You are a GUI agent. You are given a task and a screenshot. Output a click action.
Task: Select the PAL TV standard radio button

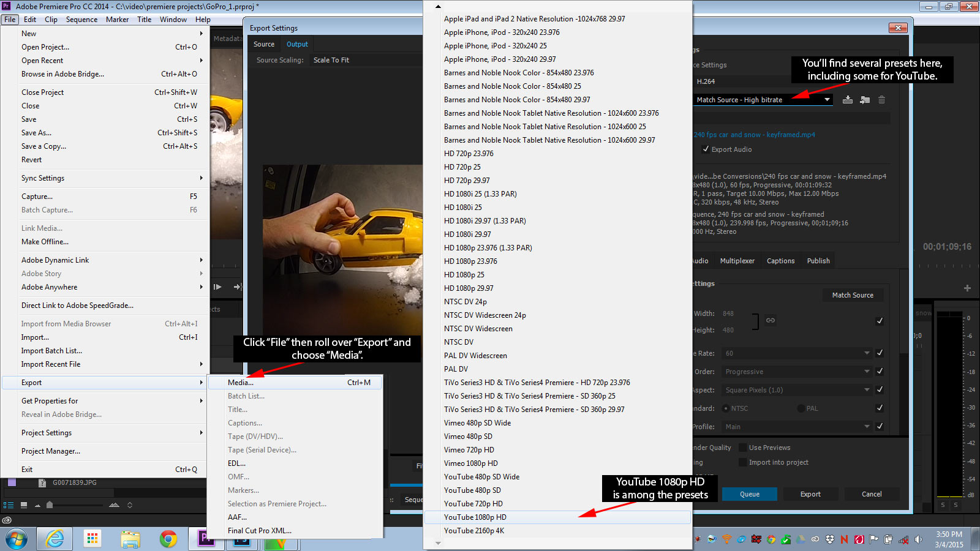[x=801, y=408]
